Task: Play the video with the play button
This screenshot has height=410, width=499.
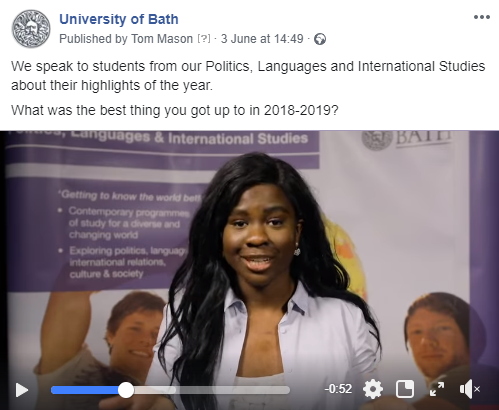Action: point(22,390)
